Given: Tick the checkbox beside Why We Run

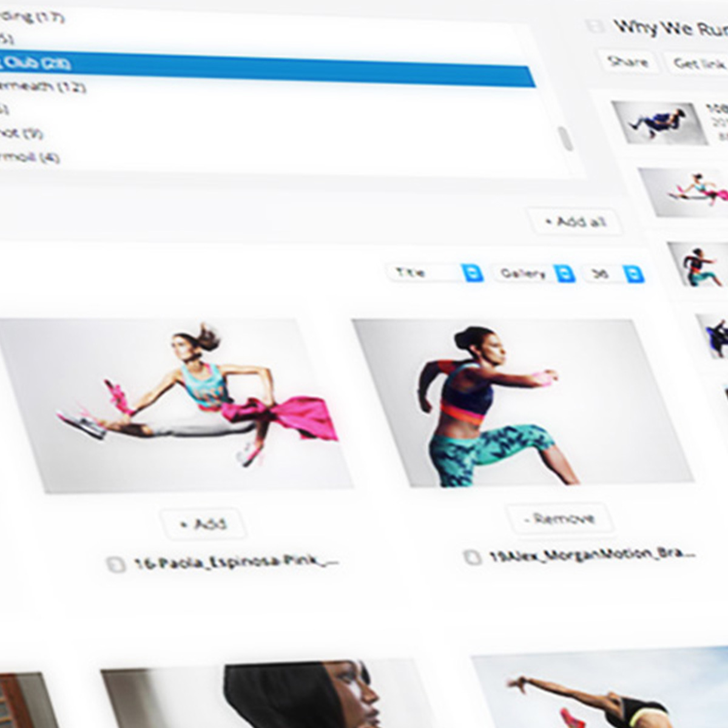Looking at the screenshot, I should pyautogui.click(x=596, y=25).
